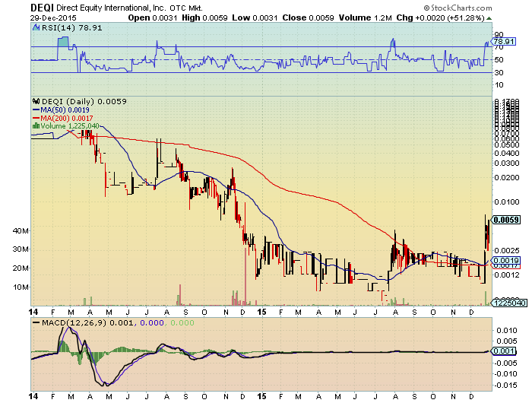Viewport: 532px width, 403px height.
Task: Click the MA(200) 0.0017 legend text
Action: 67,118
